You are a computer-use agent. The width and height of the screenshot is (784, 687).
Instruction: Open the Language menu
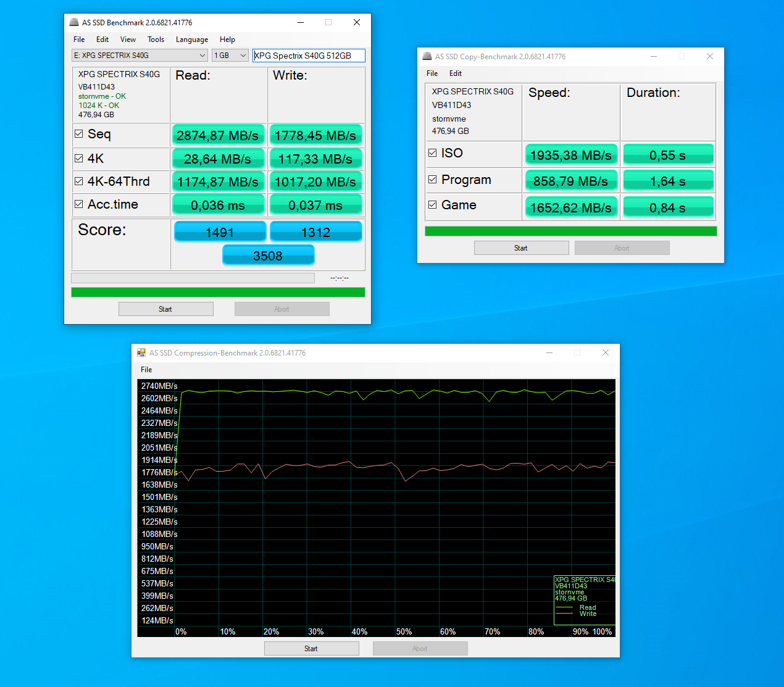coord(192,40)
